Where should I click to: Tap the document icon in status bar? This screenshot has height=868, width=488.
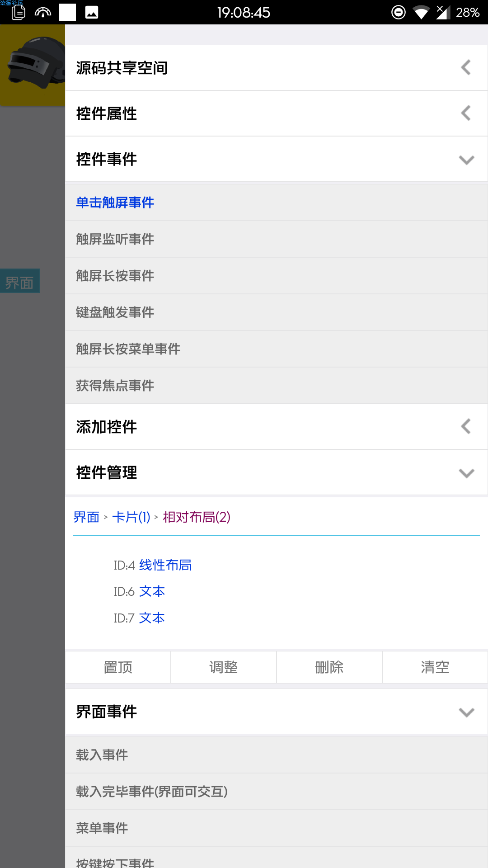18,12
